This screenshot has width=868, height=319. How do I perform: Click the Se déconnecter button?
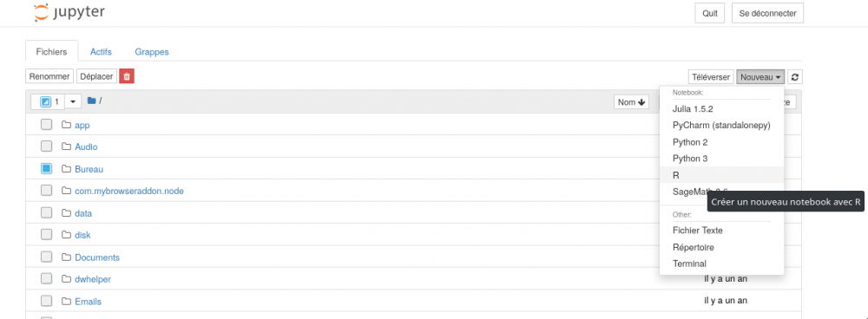[767, 13]
